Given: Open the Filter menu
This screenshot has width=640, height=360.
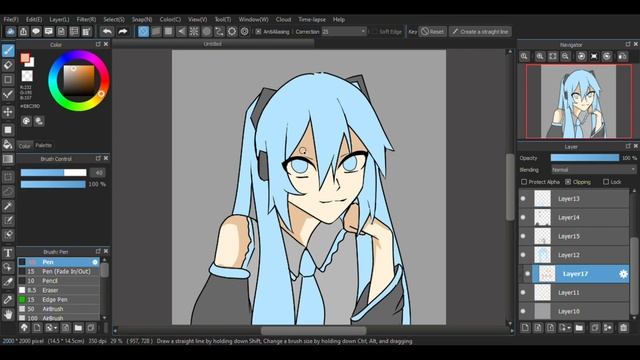Looking at the screenshot, I should click(86, 19).
